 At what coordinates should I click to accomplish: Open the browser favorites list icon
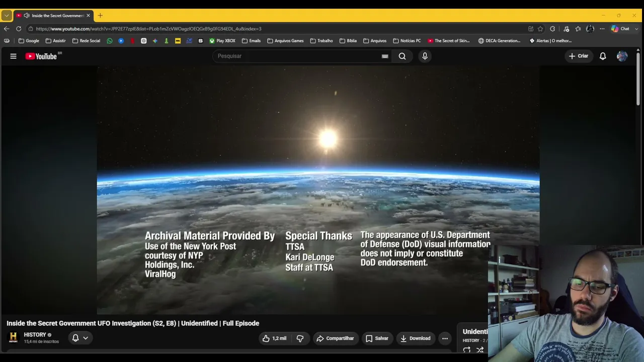pyautogui.click(x=578, y=29)
